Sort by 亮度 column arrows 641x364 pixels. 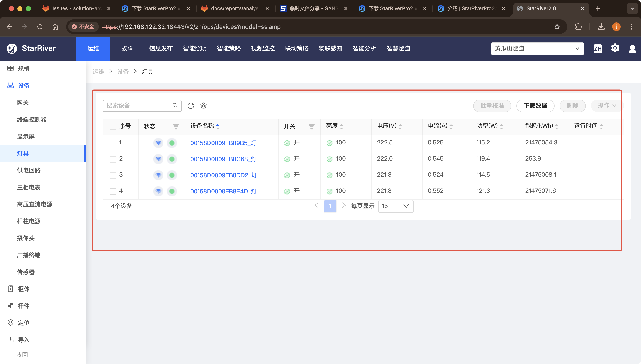(x=341, y=126)
